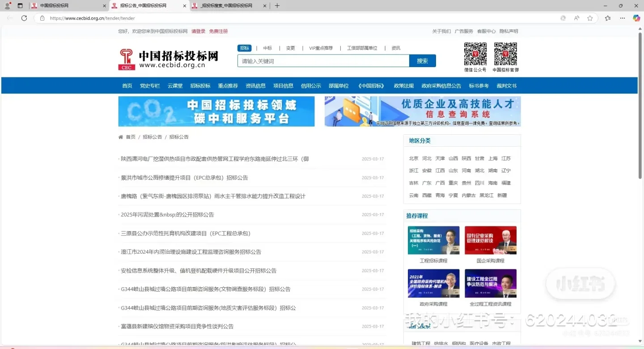Open the 政府采购课程 course thumbnail
The height and width of the screenshot is (349, 644).
(x=433, y=283)
